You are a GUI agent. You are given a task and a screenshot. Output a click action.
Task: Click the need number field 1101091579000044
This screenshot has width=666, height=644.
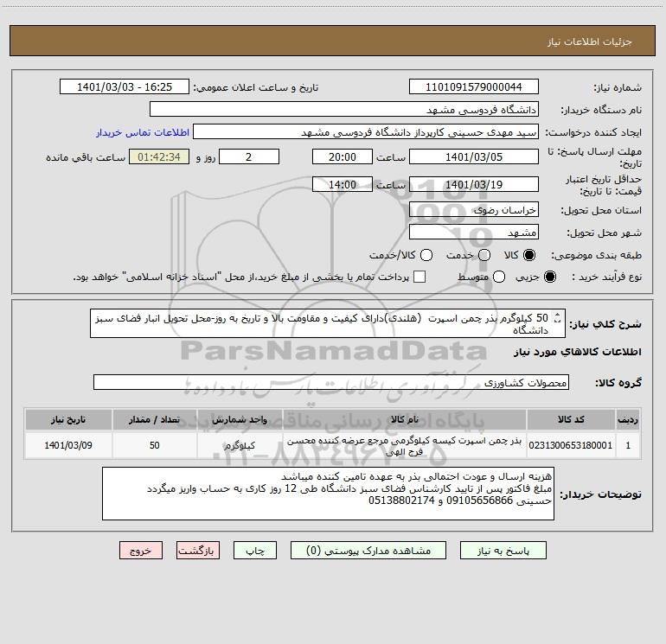[474, 87]
